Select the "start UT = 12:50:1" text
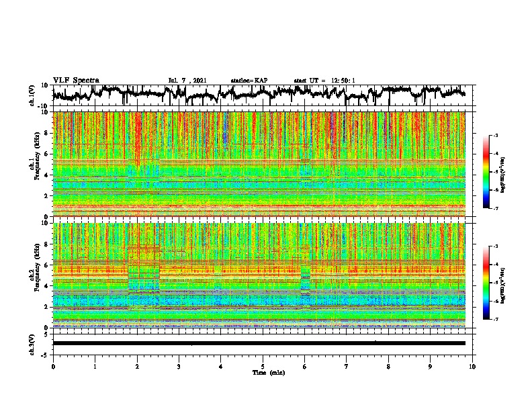 click(x=324, y=81)
